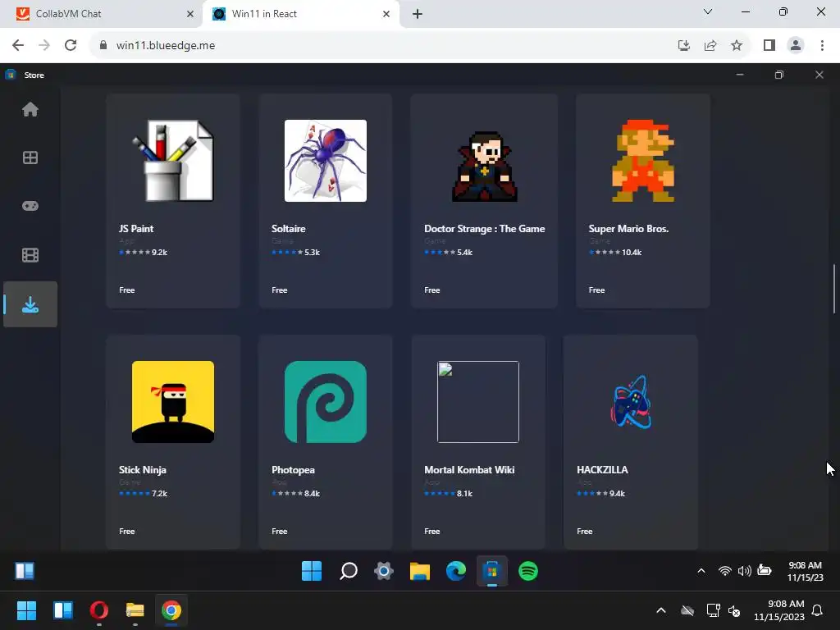Screen dimensions: 840x630
Task: Share this page via Chrome share icon
Action: tap(710, 46)
